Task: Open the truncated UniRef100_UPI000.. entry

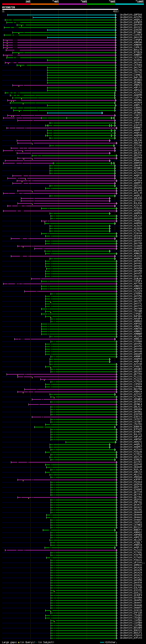Action: point(132,562)
